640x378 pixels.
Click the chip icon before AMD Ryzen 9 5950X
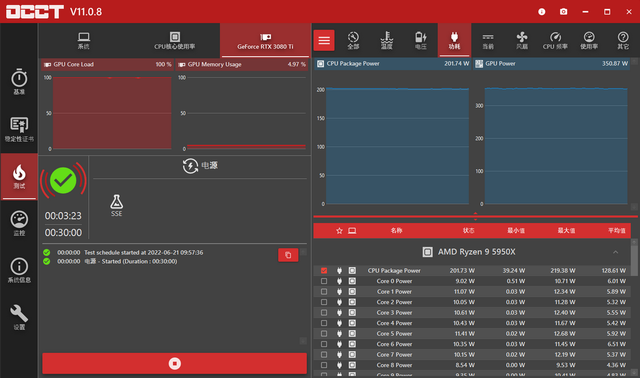coord(427,252)
